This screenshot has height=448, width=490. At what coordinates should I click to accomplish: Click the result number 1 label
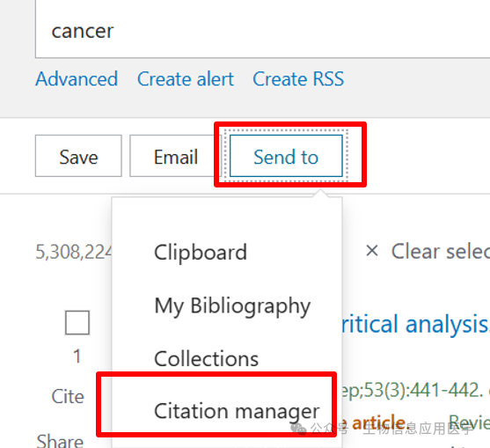[x=77, y=356]
